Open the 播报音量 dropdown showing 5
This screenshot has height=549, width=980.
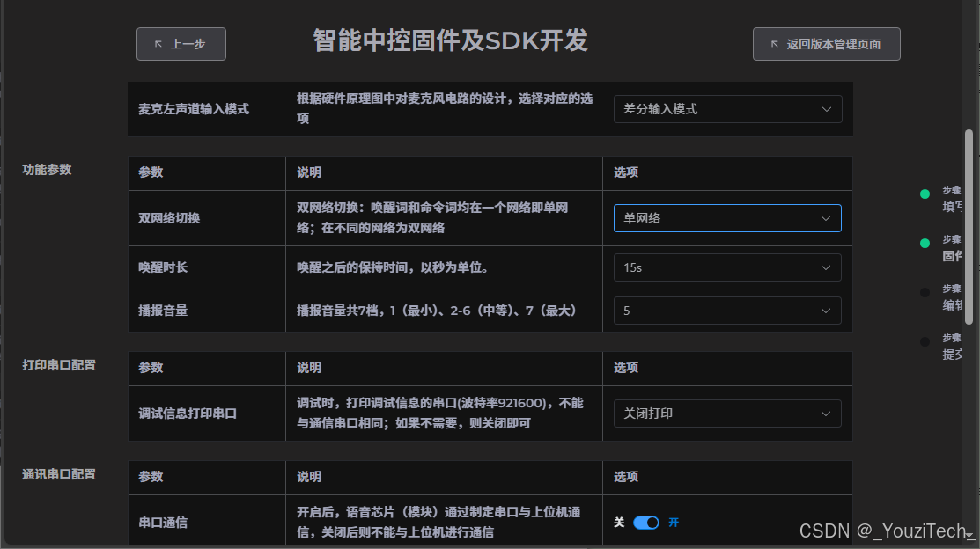click(x=727, y=310)
